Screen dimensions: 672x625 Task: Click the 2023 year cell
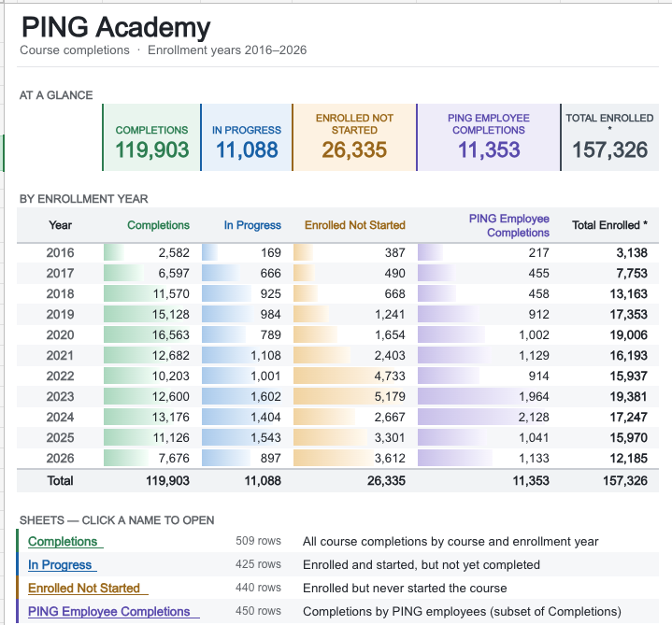60,397
